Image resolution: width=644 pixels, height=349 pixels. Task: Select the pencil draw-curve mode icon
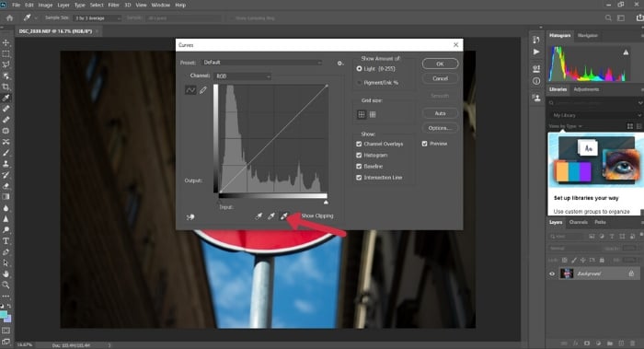[203, 90]
